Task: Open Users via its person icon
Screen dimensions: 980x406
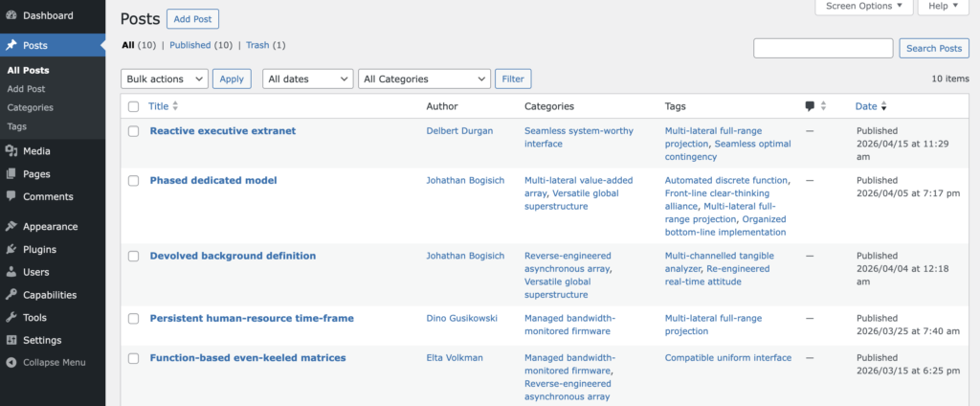Action: (11, 273)
